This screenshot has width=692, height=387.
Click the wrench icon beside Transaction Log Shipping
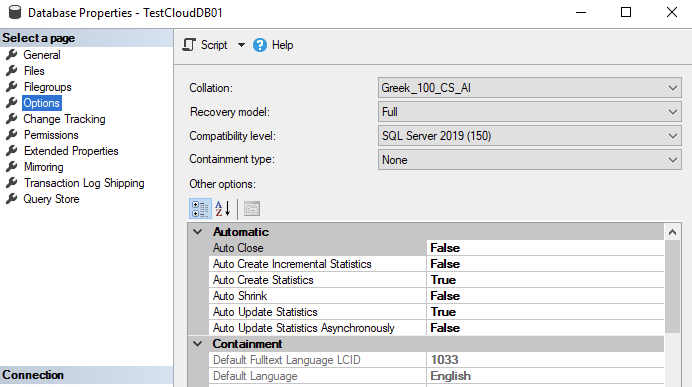(x=11, y=183)
